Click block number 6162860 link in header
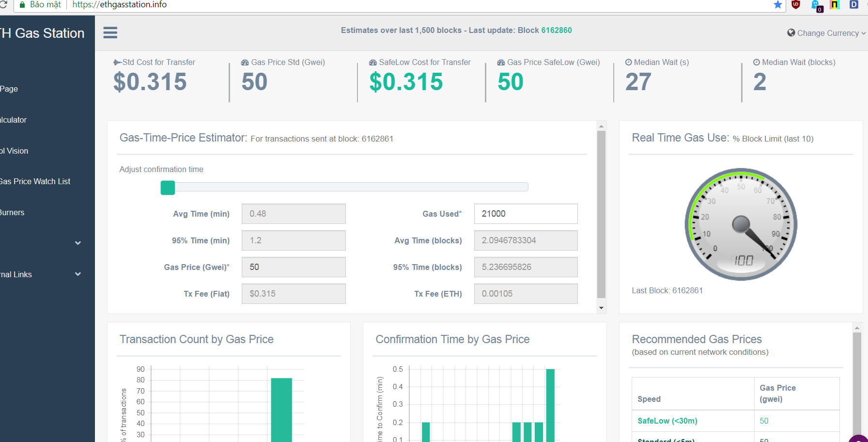The height and width of the screenshot is (442, 868). click(557, 30)
